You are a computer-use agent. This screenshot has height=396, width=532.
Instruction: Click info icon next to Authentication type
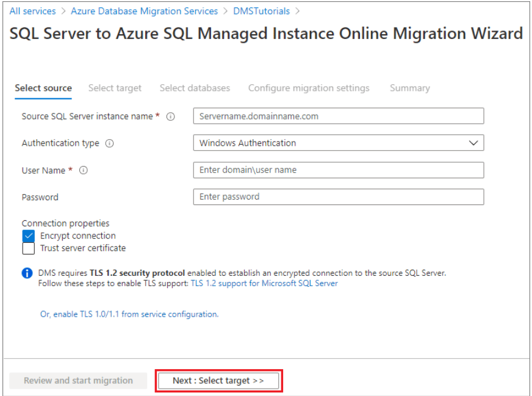click(110, 143)
